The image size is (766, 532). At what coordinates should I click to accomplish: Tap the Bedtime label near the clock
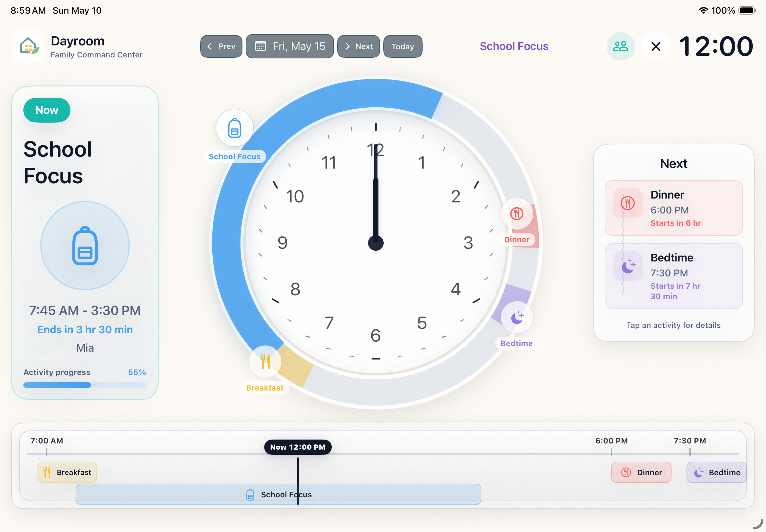(516, 343)
